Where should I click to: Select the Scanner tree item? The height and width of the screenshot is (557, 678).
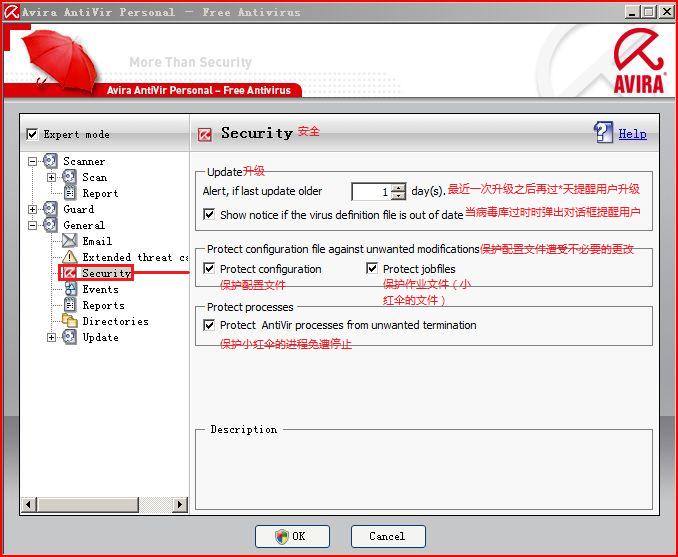(x=84, y=161)
